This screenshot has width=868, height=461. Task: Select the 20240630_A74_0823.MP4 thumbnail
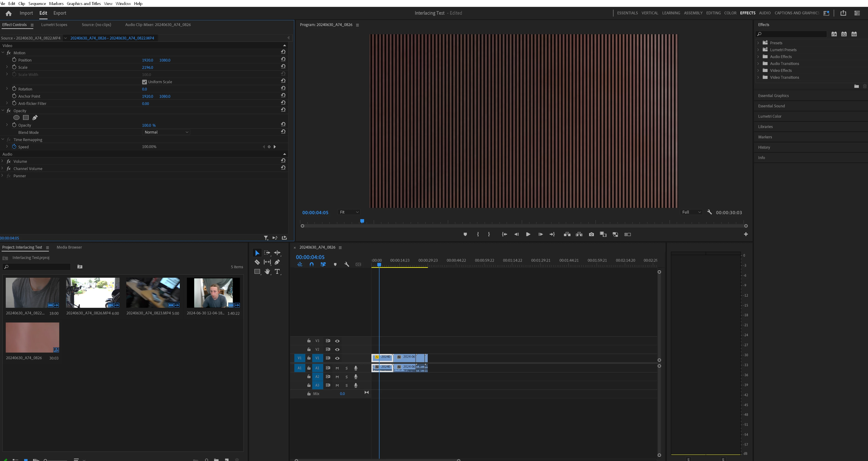pos(153,292)
